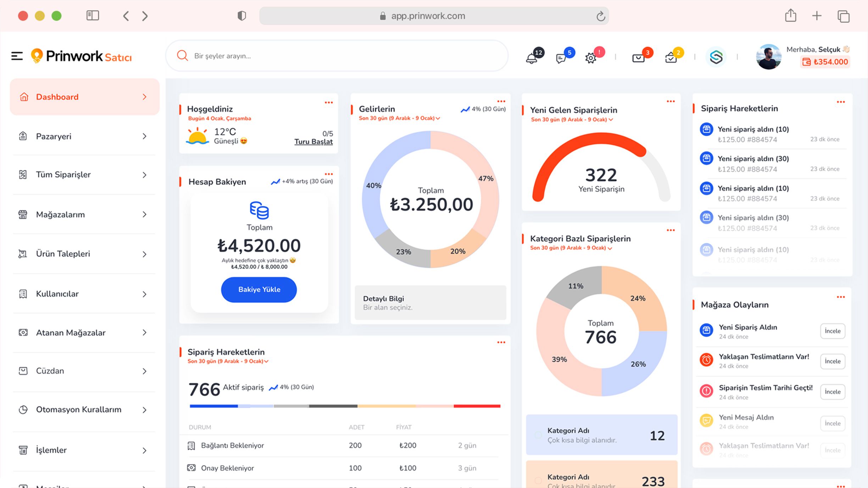This screenshot has height=488, width=868.
Task: Click the Prinwork Satıcı logo
Action: pyautogui.click(x=81, y=56)
